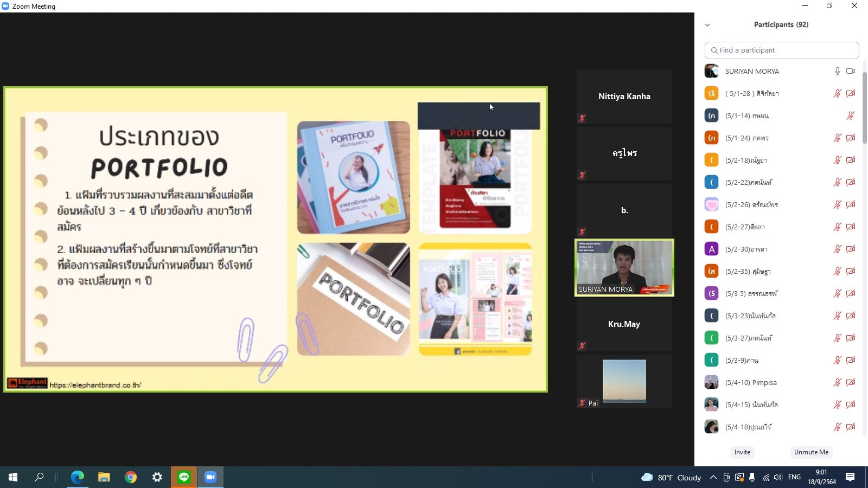The width and height of the screenshot is (868, 488).
Task: Click the Pai participant video tile
Action: pyautogui.click(x=624, y=381)
